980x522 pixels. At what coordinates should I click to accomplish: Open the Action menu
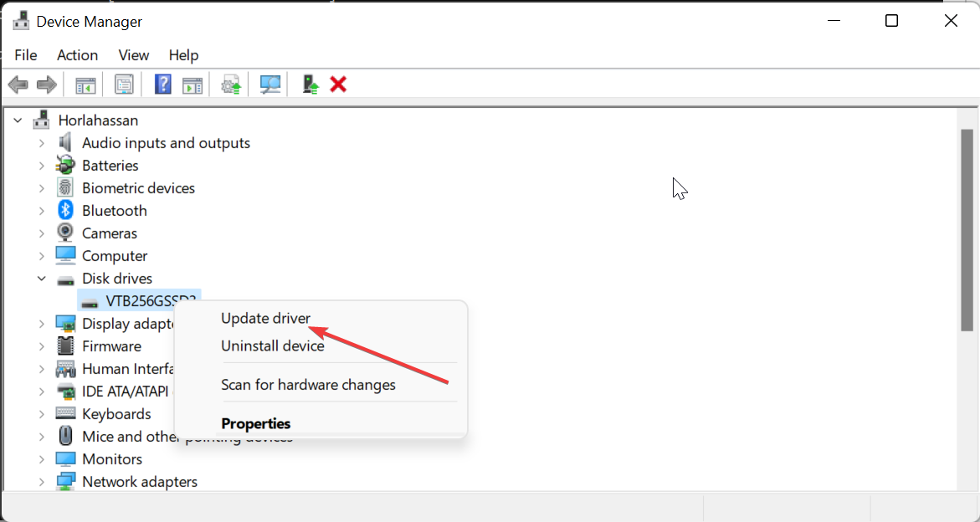coord(78,55)
